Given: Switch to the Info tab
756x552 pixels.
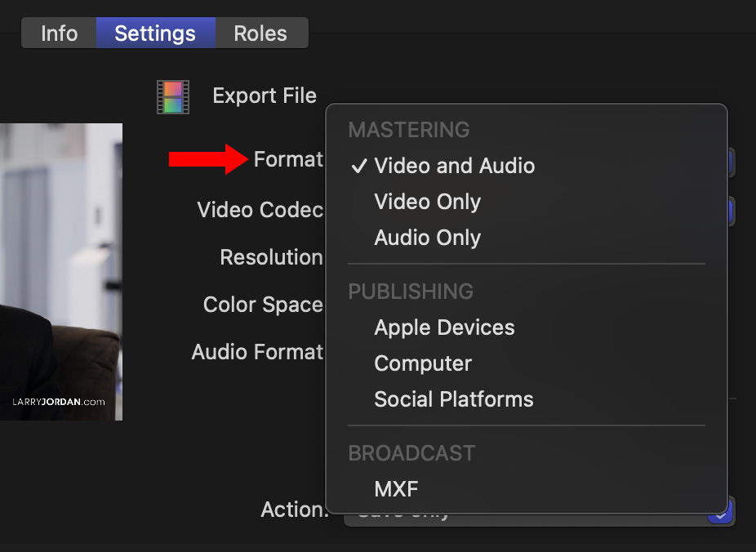Looking at the screenshot, I should pos(59,33).
